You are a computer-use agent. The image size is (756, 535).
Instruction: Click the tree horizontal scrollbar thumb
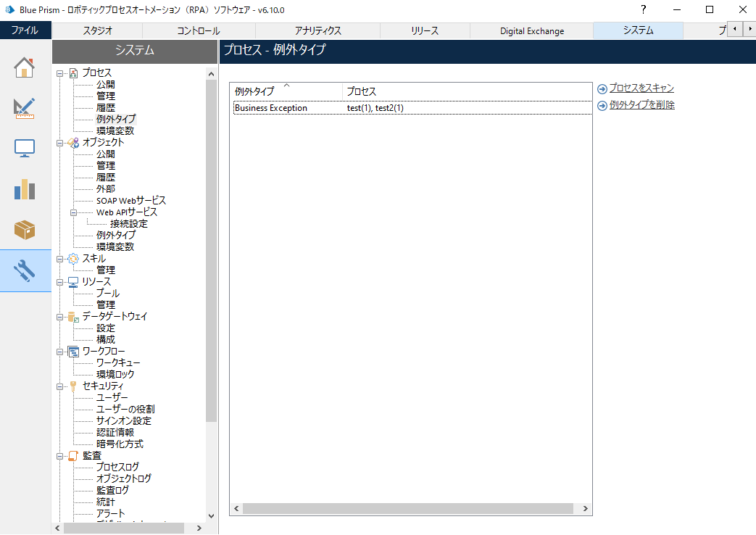click(124, 528)
